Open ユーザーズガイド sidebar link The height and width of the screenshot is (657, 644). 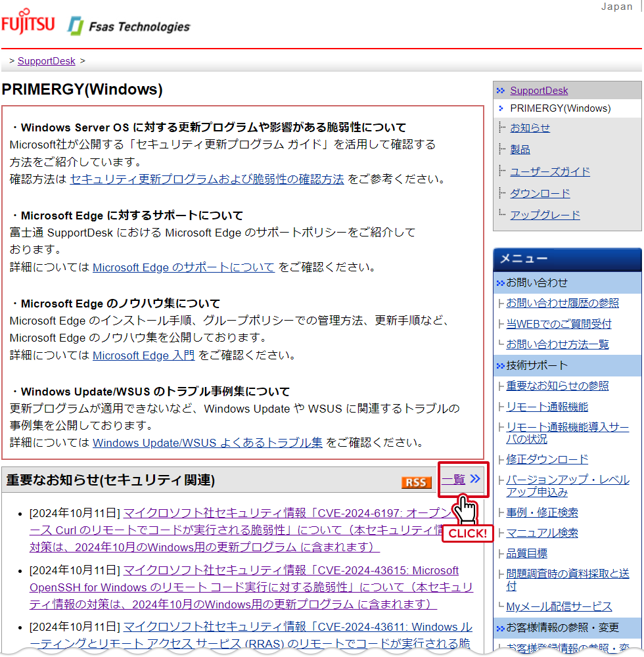coord(550,171)
